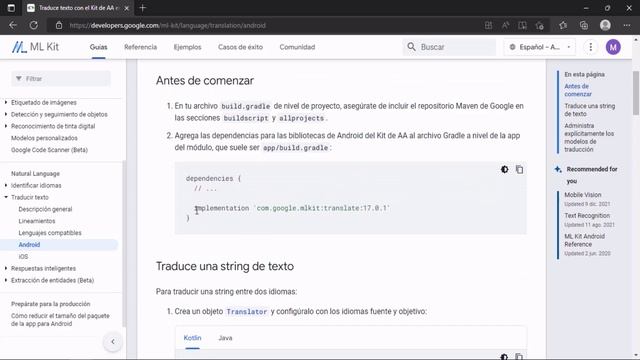The height and width of the screenshot is (360, 640).
Task: Open browser profile avatar
Action: click(605, 25)
